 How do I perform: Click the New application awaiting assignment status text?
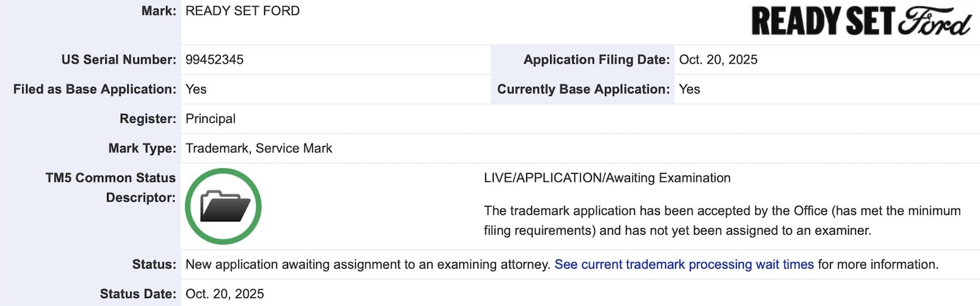[368, 265]
